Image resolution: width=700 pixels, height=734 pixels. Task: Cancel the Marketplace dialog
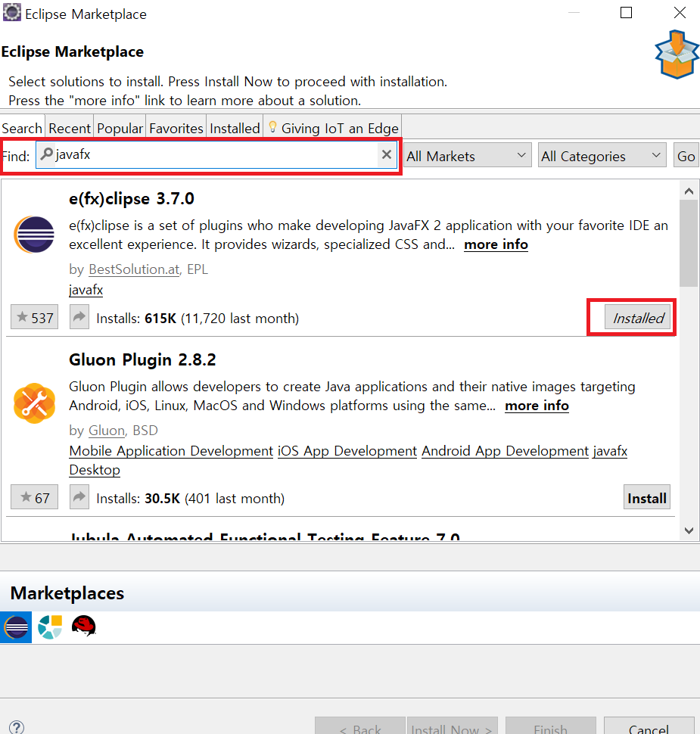pos(649,727)
